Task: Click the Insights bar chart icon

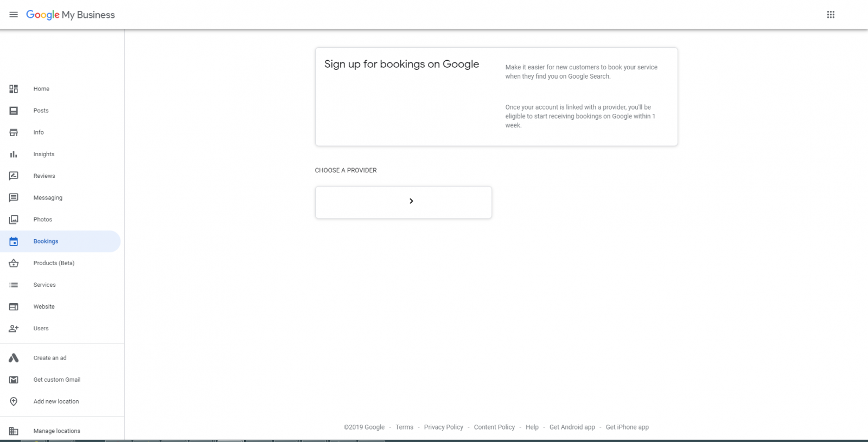Action: click(x=14, y=155)
